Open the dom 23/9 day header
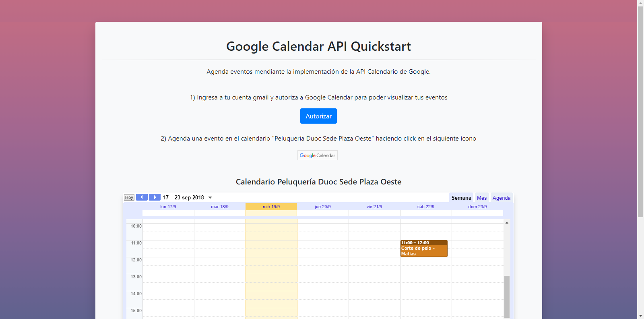 (477, 207)
